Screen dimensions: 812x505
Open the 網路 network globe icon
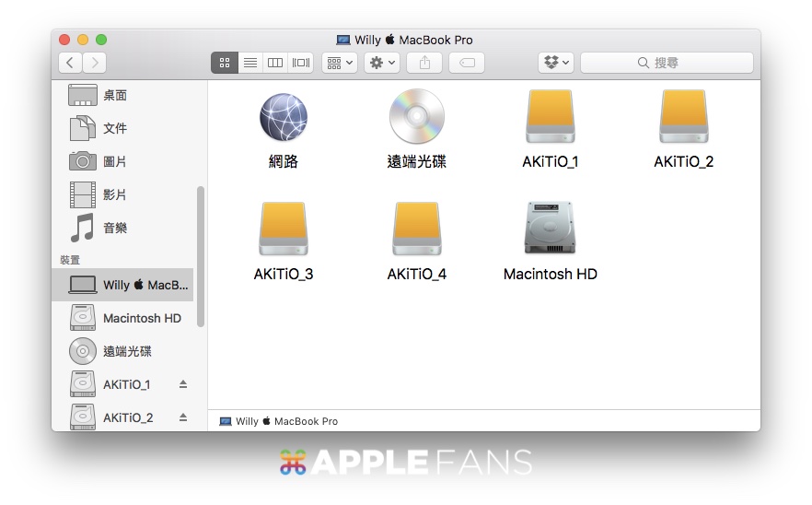tap(284, 117)
